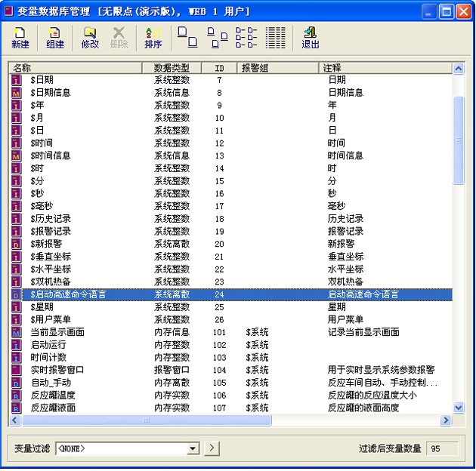Click the 新建 (New) toolbar icon
Screen dimensions: 476x471
coord(20,38)
